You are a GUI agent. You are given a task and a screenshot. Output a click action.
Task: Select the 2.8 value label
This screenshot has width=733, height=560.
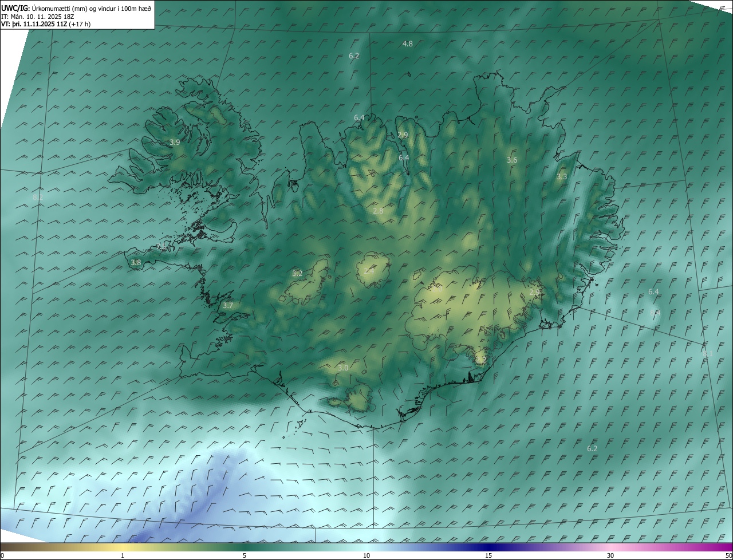click(x=378, y=211)
